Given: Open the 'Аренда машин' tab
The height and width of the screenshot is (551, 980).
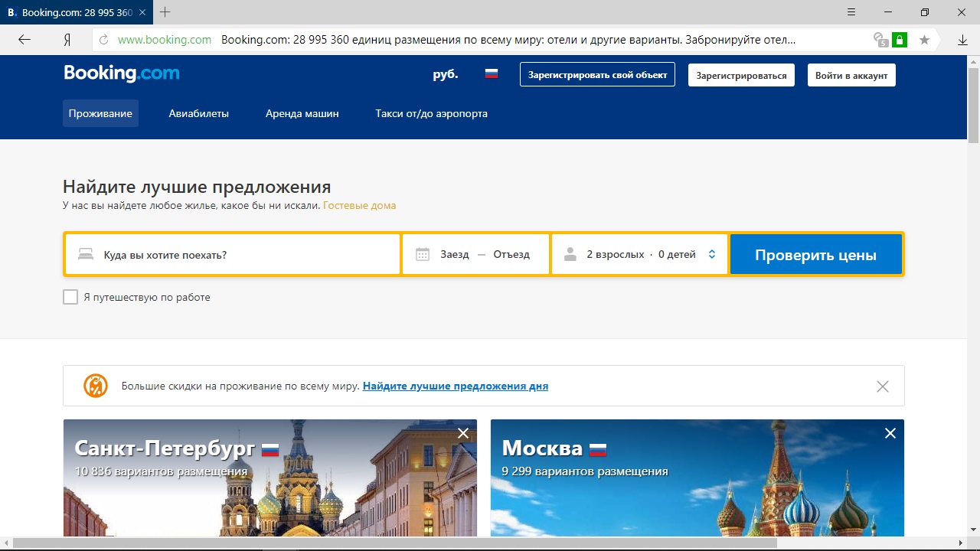Looking at the screenshot, I should (302, 113).
